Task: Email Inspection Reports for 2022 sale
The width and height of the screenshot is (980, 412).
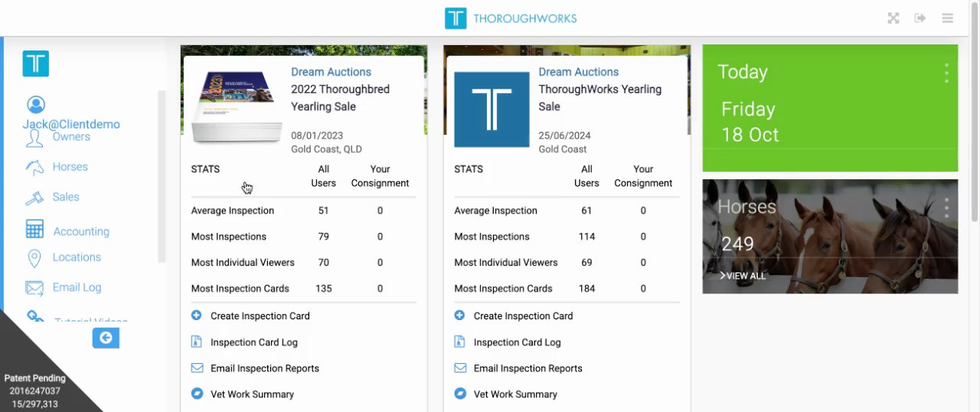Action: [x=265, y=368]
